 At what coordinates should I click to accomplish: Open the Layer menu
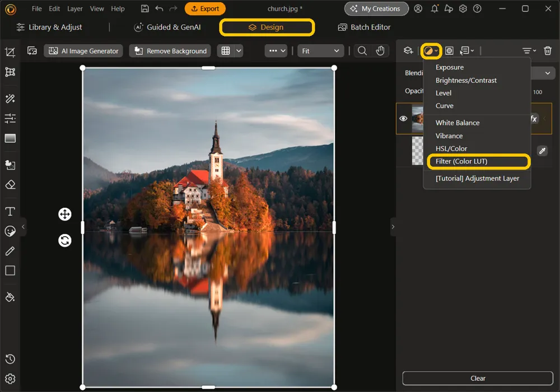coord(74,8)
